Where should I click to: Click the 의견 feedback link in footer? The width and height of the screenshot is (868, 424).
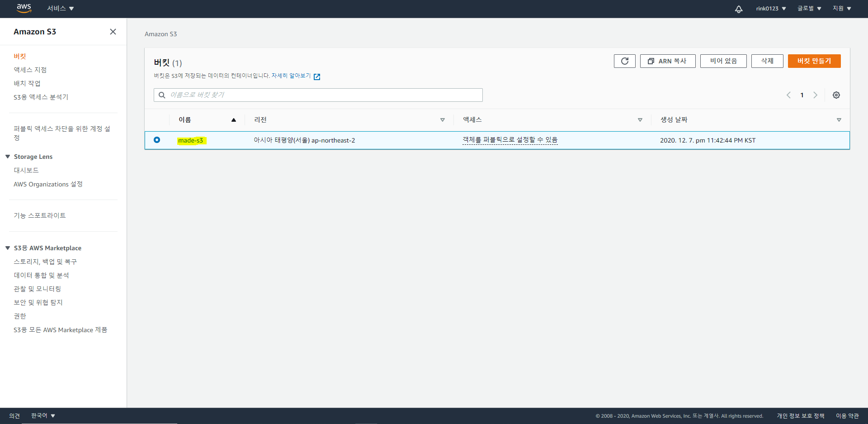(14, 415)
